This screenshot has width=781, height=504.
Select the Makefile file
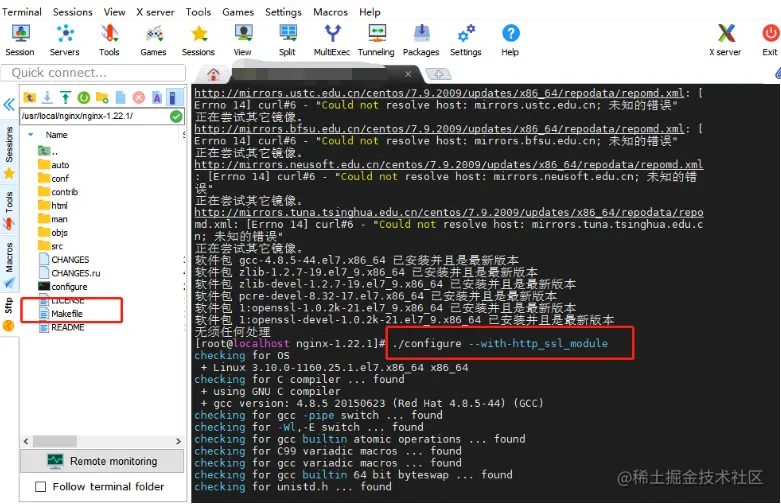(x=61, y=314)
